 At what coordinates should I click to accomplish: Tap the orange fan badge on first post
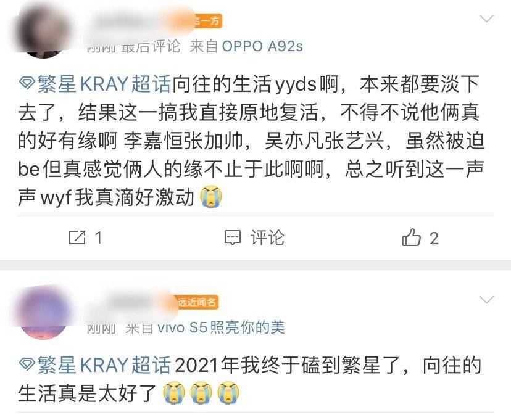click(207, 21)
